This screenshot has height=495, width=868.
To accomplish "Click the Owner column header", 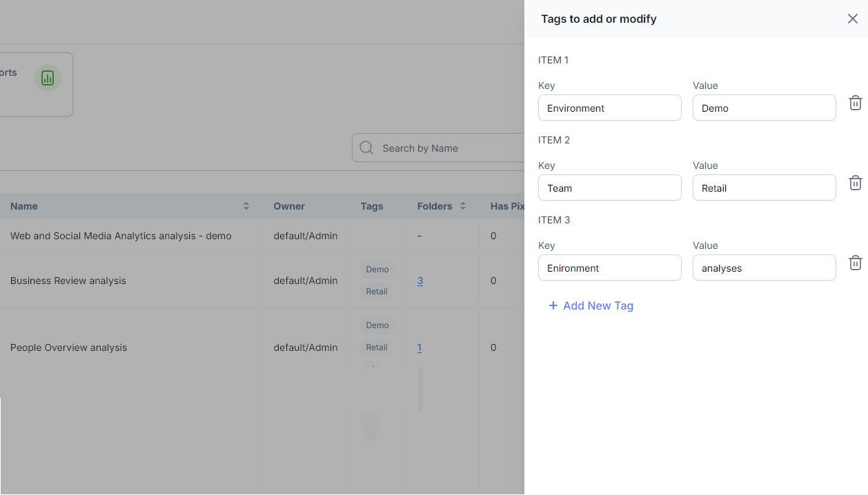I will click(x=289, y=206).
